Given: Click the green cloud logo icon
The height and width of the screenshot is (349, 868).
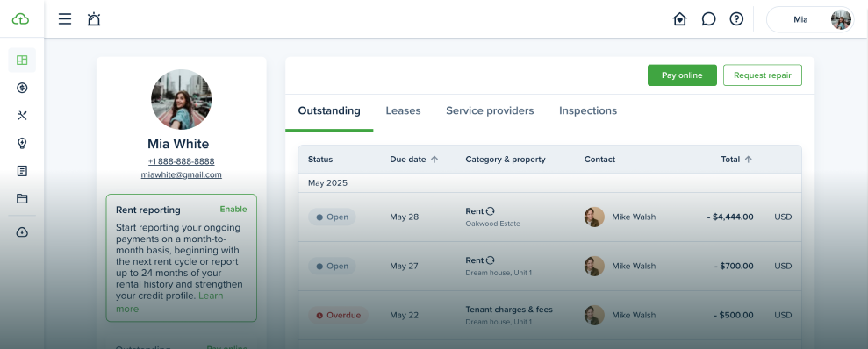Looking at the screenshot, I should coord(20,18).
